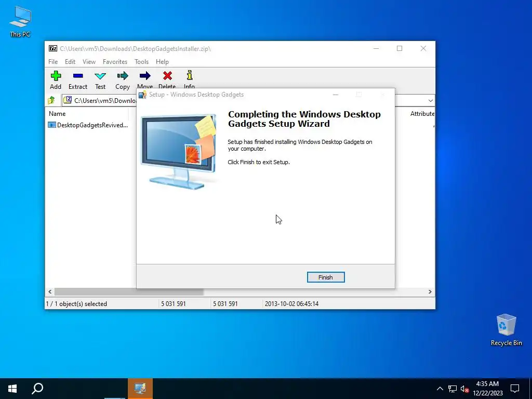The image size is (532, 399).
Task: Click the Attributes column header
Action: coord(422,114)
